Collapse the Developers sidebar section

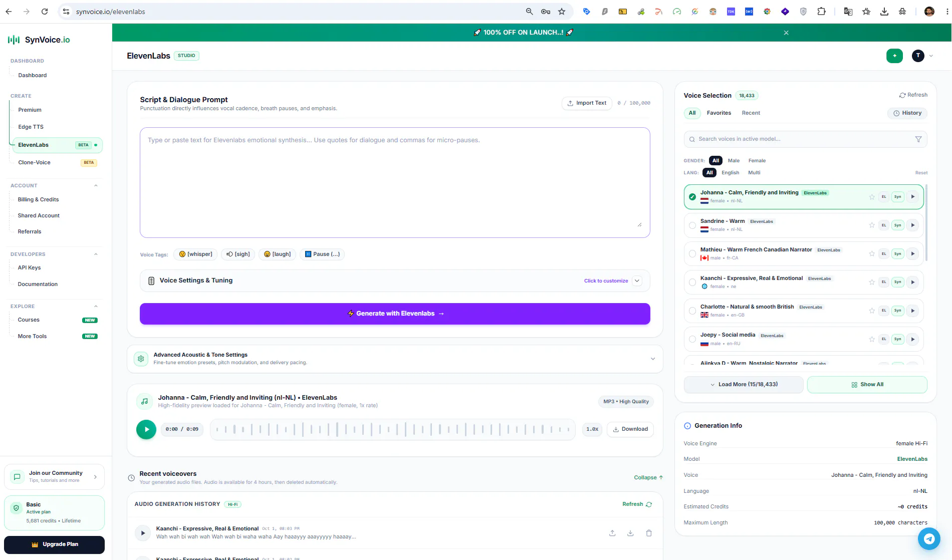point(96,254)
